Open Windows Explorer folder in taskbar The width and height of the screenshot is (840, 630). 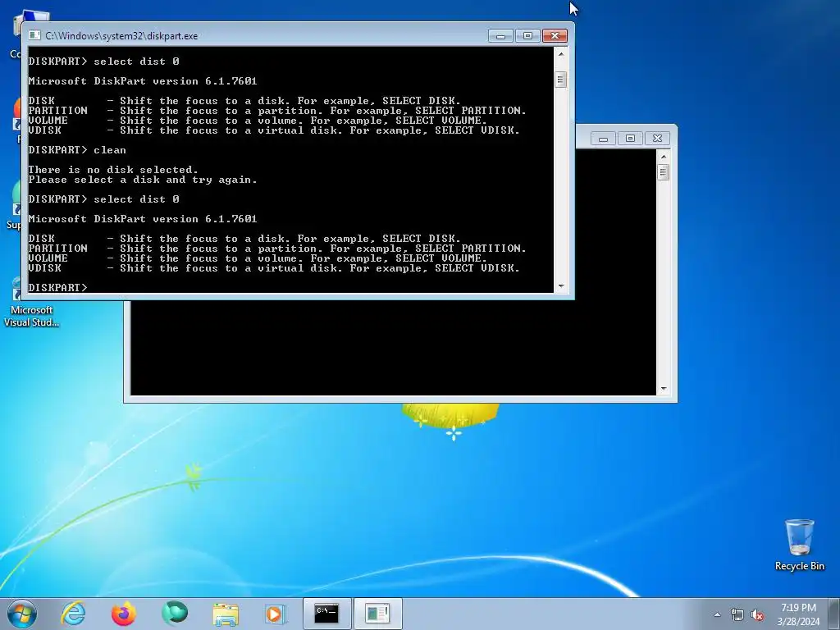[226, 614]
